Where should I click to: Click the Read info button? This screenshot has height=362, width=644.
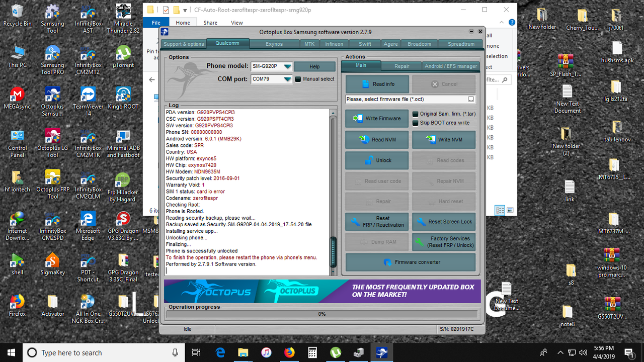point(377,84)
